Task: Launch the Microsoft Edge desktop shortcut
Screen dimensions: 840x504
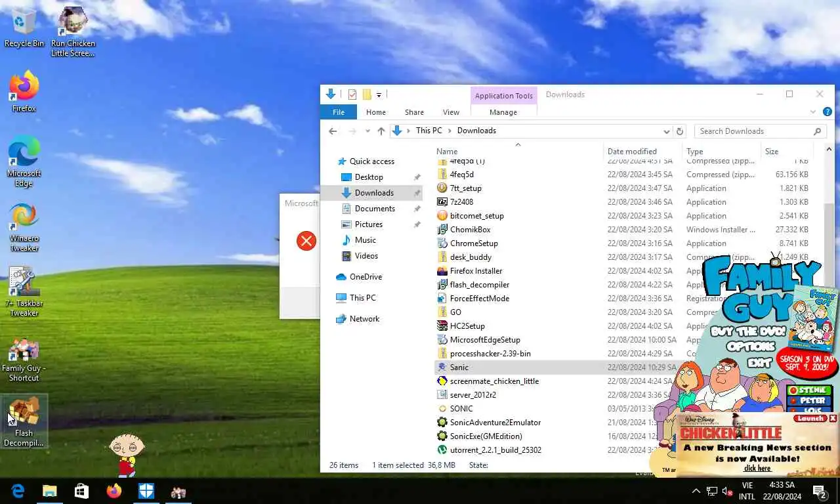Action: click(x=24, y=161)
